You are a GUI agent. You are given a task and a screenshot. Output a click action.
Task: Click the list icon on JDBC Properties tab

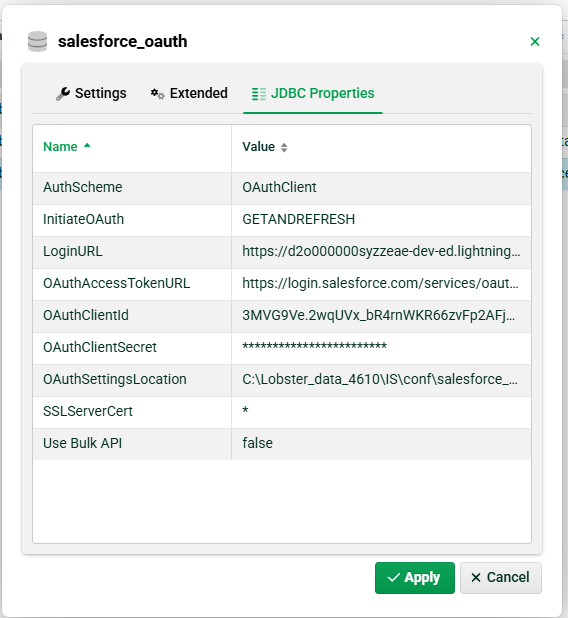(259, 94)
